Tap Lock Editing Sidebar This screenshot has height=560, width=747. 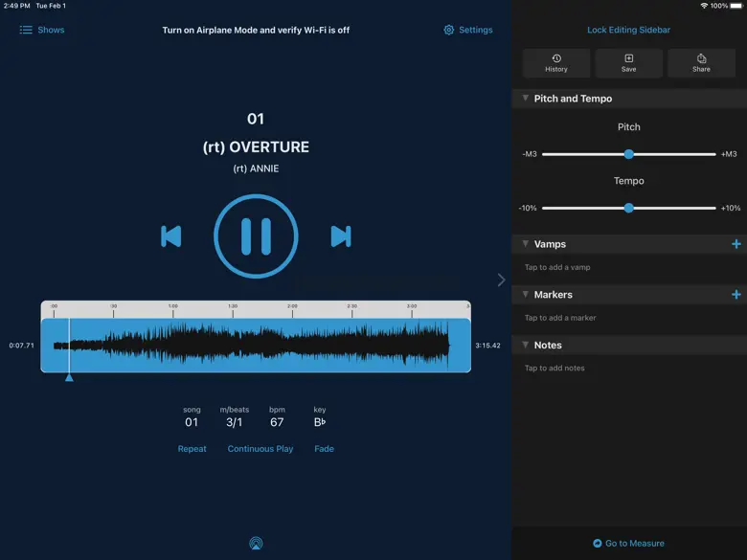[x=628, y=30]
